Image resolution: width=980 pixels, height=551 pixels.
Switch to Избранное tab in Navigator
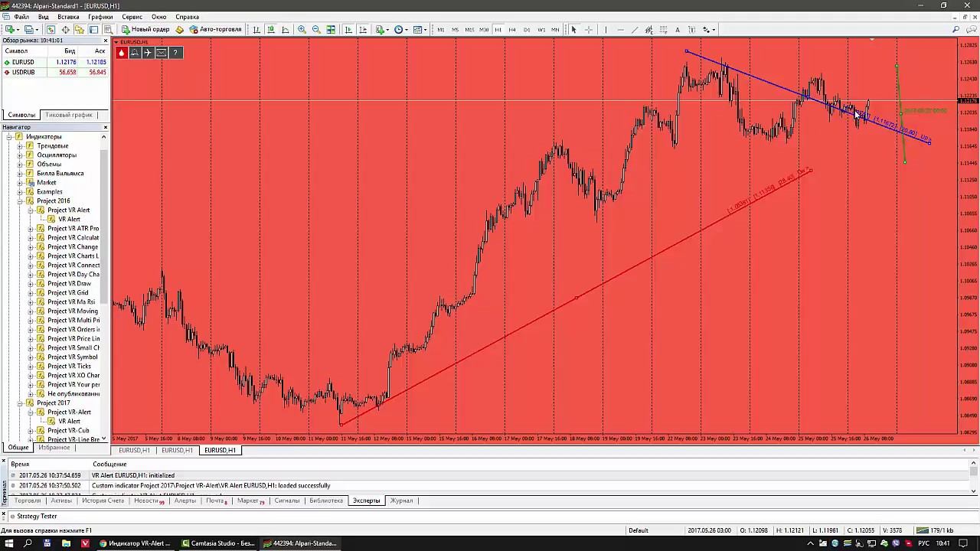[54, 447]
